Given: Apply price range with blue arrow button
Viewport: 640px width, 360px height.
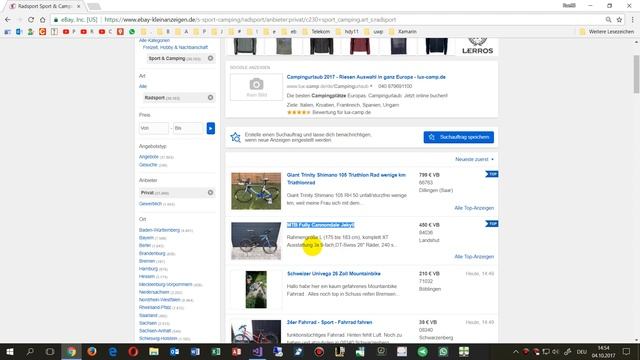Looking at the screenshot, I should [x=211, y=128].
